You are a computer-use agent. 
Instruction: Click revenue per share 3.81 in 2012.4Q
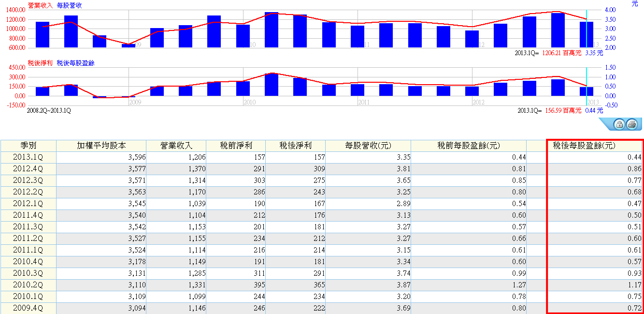pos(403,169)
